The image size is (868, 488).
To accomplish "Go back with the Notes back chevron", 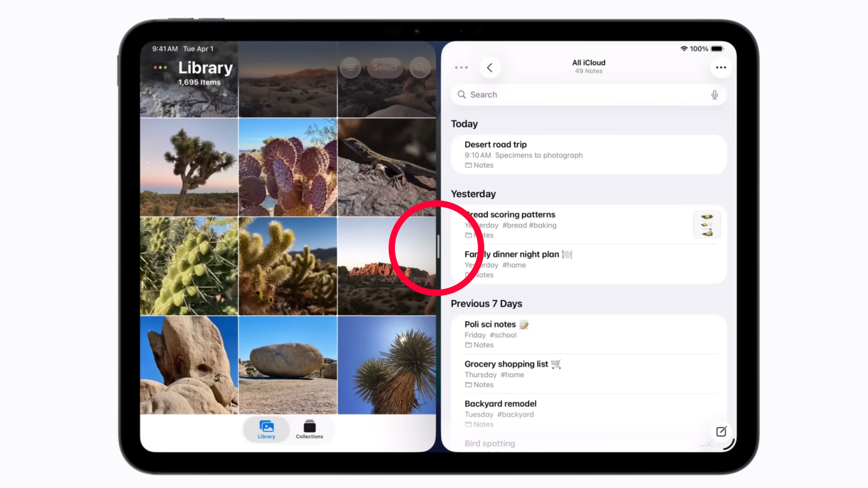I will (x=490, y=68).
